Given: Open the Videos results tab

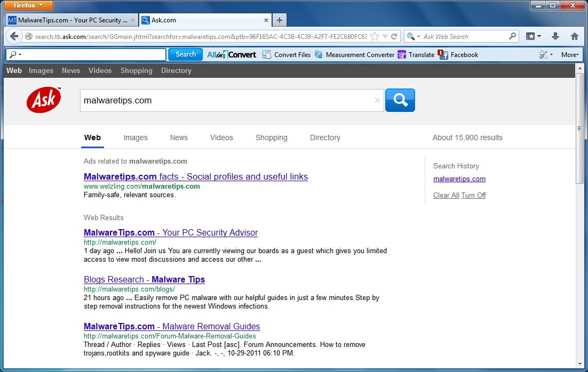Looking at the screenshot, I should tap(221, 138).
